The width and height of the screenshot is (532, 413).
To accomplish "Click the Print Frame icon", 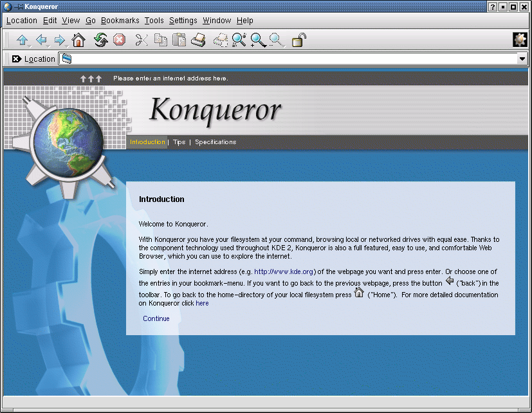I will coord(221,40).
